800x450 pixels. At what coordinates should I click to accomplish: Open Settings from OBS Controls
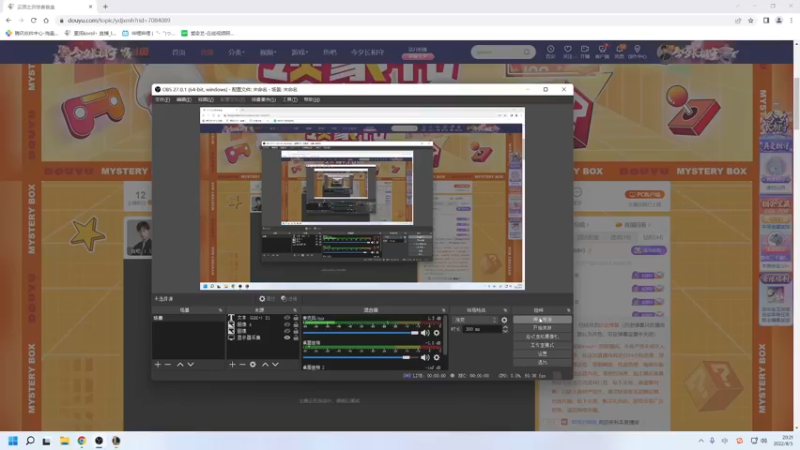(542, 354)
